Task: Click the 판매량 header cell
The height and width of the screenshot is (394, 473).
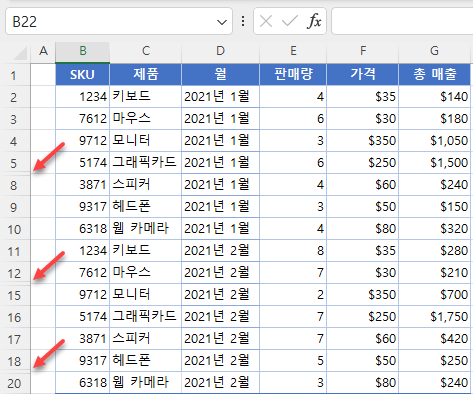Action: pyautogui.click(x=293, y=75)
